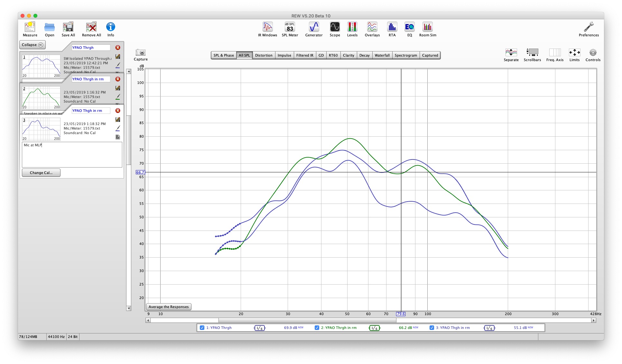The image size is (622, 364).
Task: Click the horizontal frequency scrollbar
Action: (x=307, y=320)
